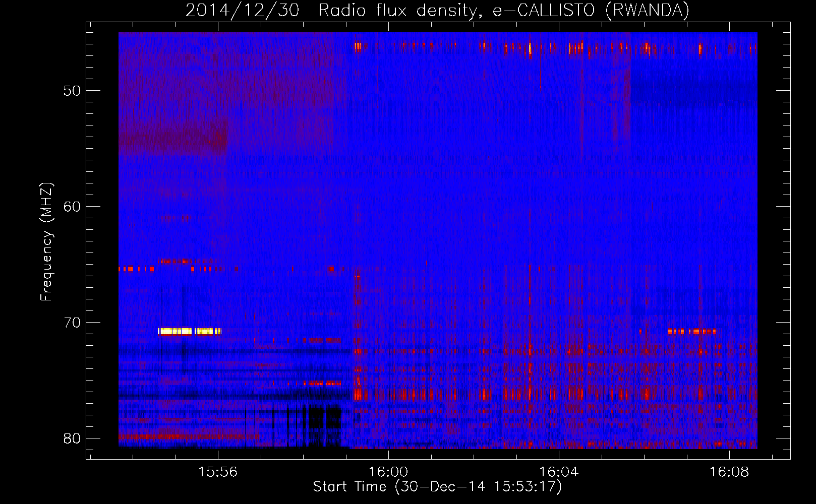This screenshot has width=816, height=504.
Task: Click the 70 frequency tick label
Action: [x=72, y=323]
